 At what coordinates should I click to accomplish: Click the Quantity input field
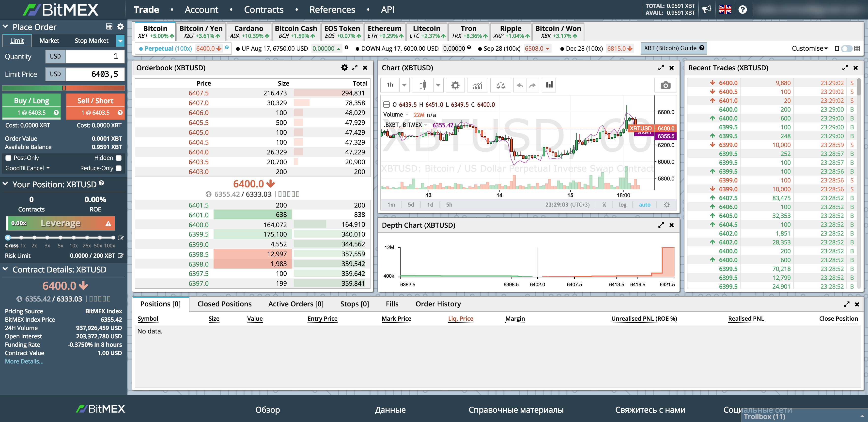pos(95,56)
